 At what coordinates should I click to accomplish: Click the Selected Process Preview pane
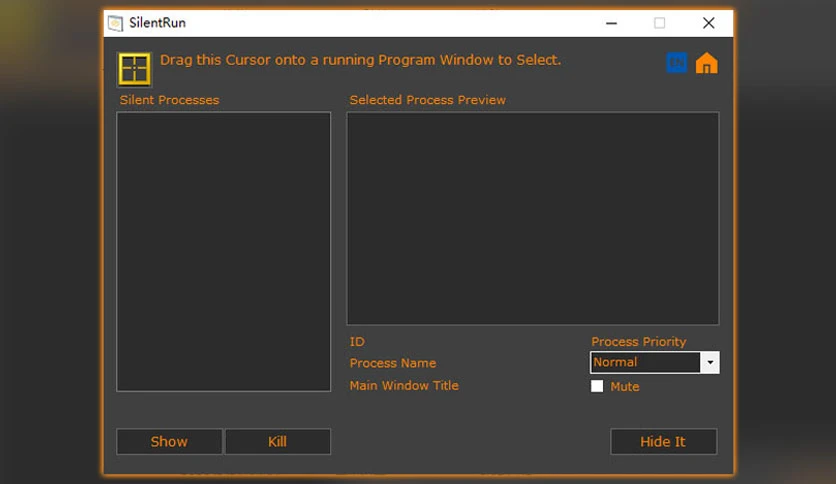point(533,218)
